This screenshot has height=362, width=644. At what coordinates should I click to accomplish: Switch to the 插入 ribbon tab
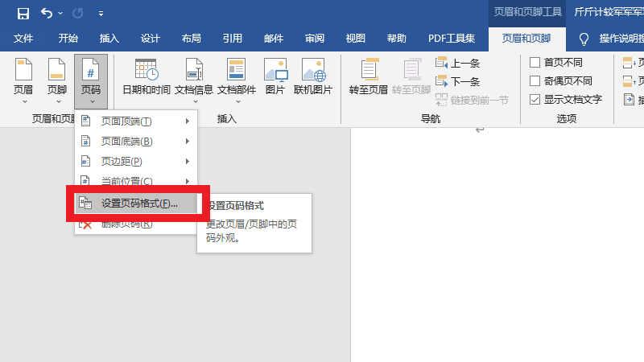point(109,38)
